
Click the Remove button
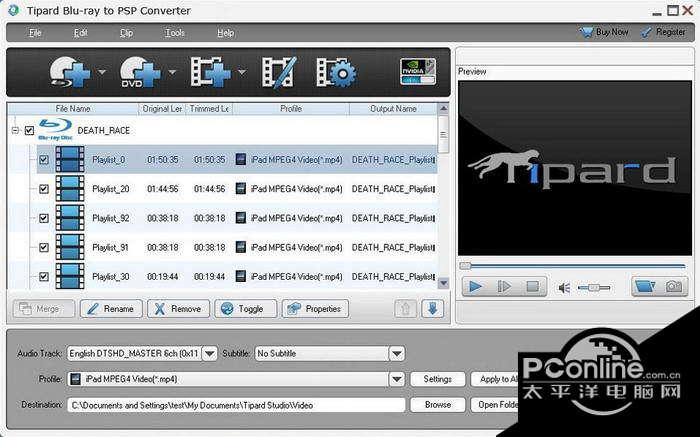(178, 309)
